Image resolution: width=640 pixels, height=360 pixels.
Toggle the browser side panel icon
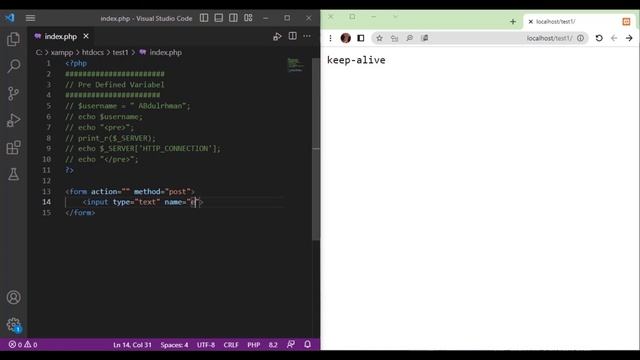(361, 38)
